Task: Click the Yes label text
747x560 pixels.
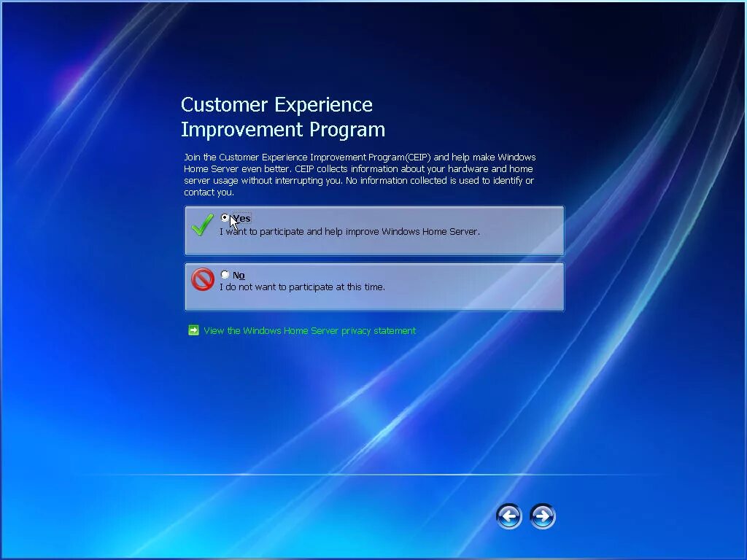Action: [x=240, y=217]
